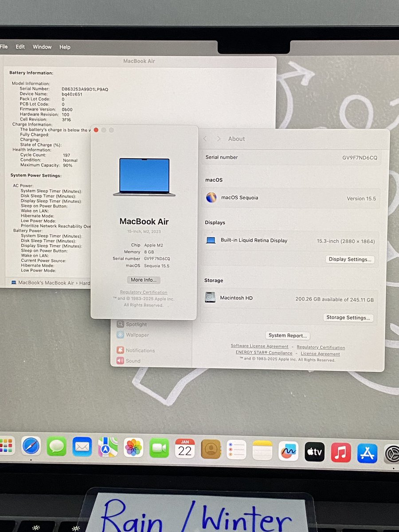Click serial number GV9F7ND6CQ in Settings
The image size is (399, 532).
pyautogui.click(x=360, y=158)
